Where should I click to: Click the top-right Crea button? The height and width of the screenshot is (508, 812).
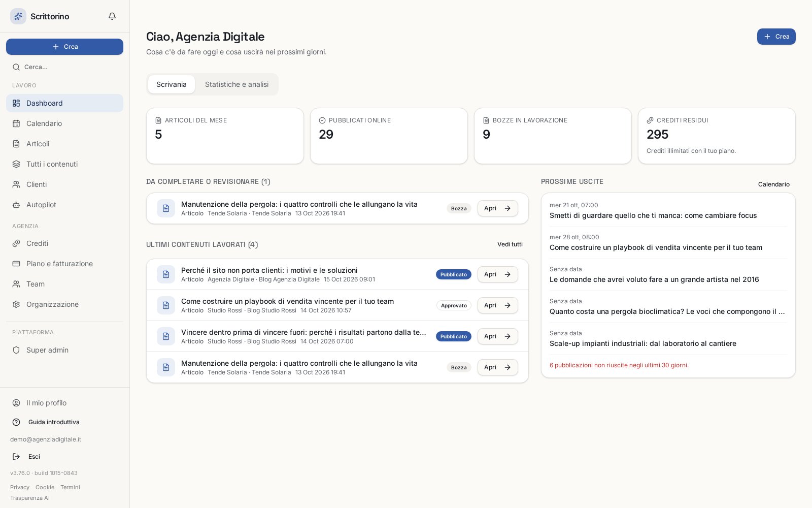point(776,37)
